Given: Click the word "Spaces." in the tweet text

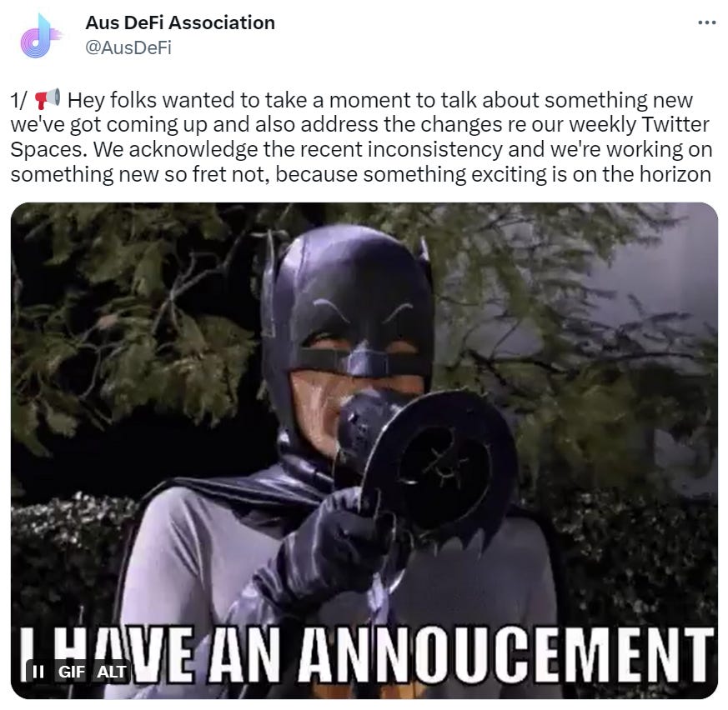Looking at the screenshot, I should [x=48, y=150].
